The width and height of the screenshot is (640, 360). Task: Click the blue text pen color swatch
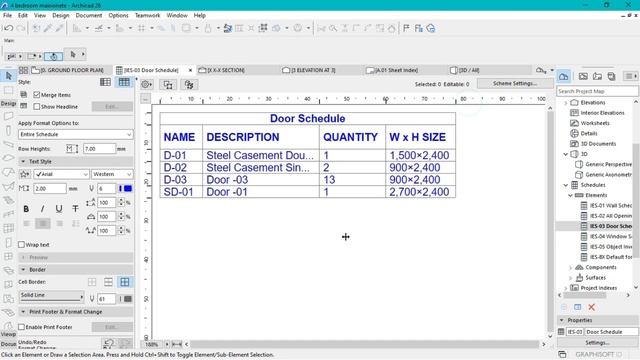click(x=128, y=189)
